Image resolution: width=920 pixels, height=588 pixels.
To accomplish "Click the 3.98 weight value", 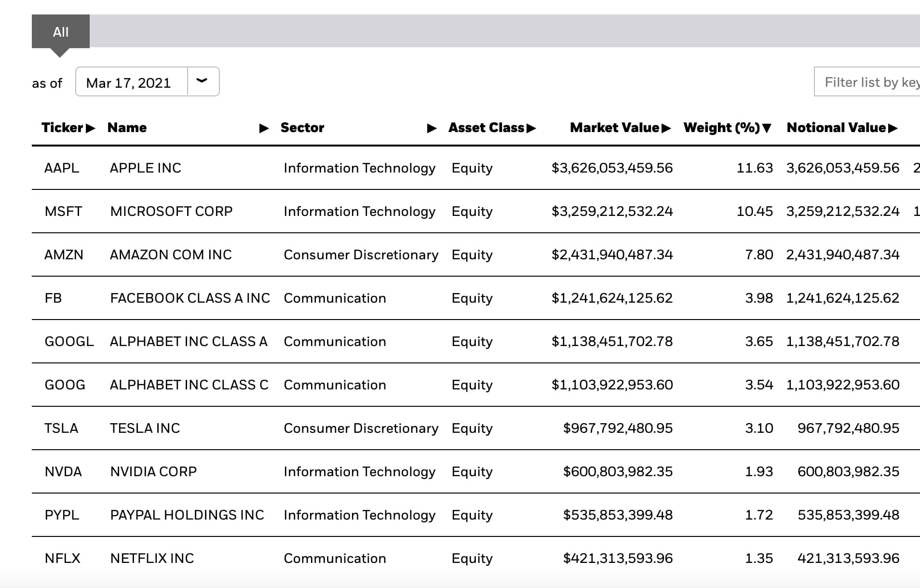I will tap(759, 298).
